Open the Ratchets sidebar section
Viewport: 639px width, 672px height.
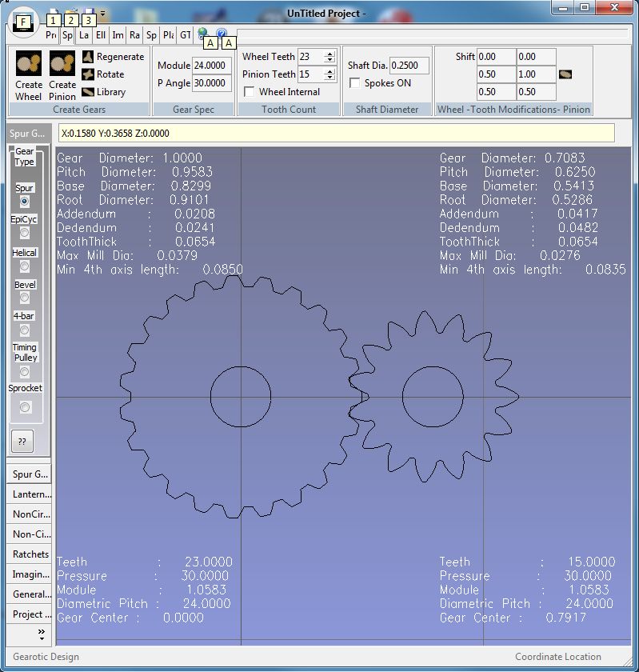(x=29, y=554)
